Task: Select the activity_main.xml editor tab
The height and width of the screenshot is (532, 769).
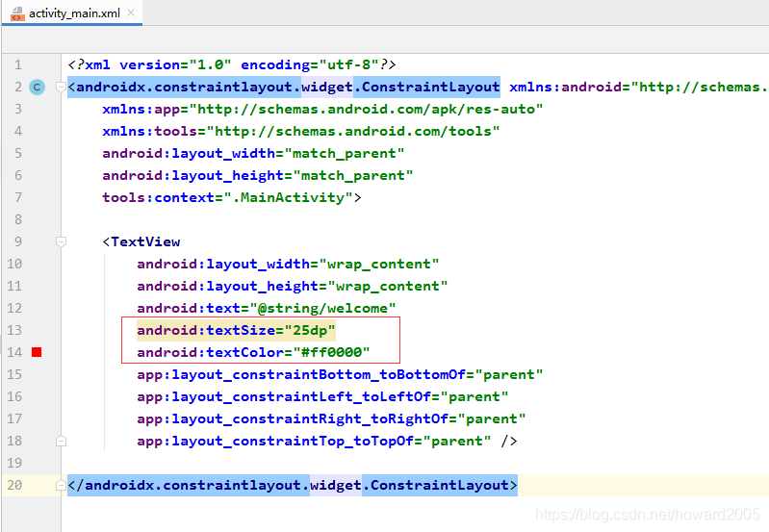Action: tap(72, 13)
